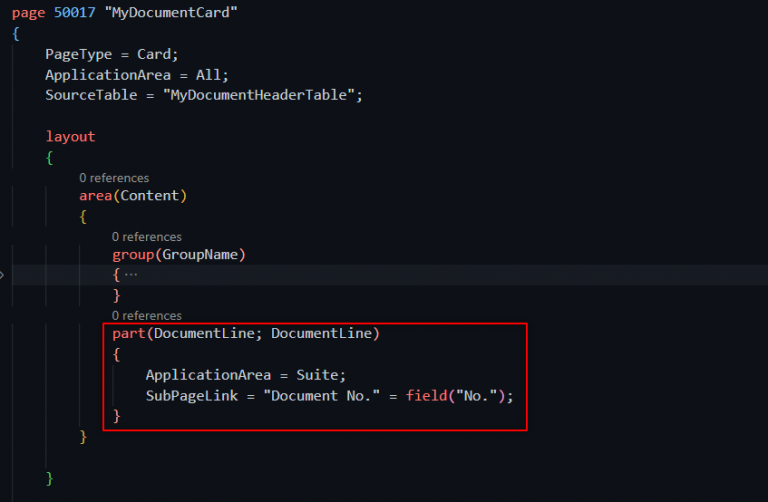Place cursor on the SubPageLink property
This screenshot has width=768, height=502.
click(x=194, y=395)
